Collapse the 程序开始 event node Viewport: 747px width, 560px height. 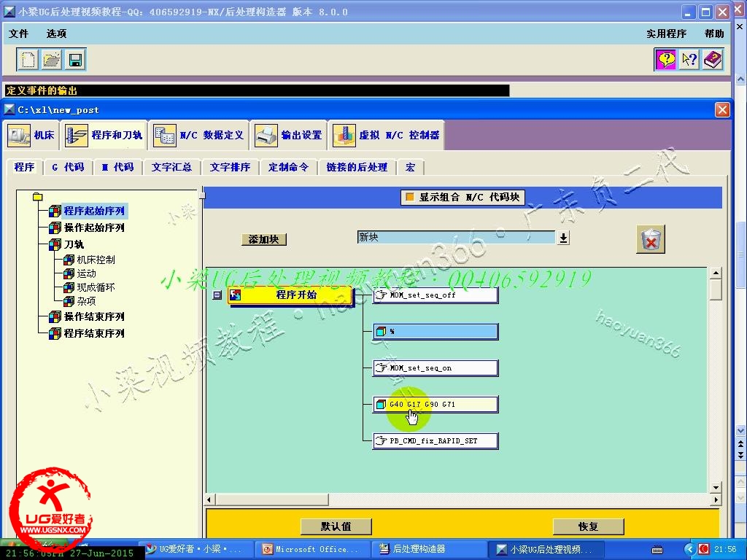(217, 295)
